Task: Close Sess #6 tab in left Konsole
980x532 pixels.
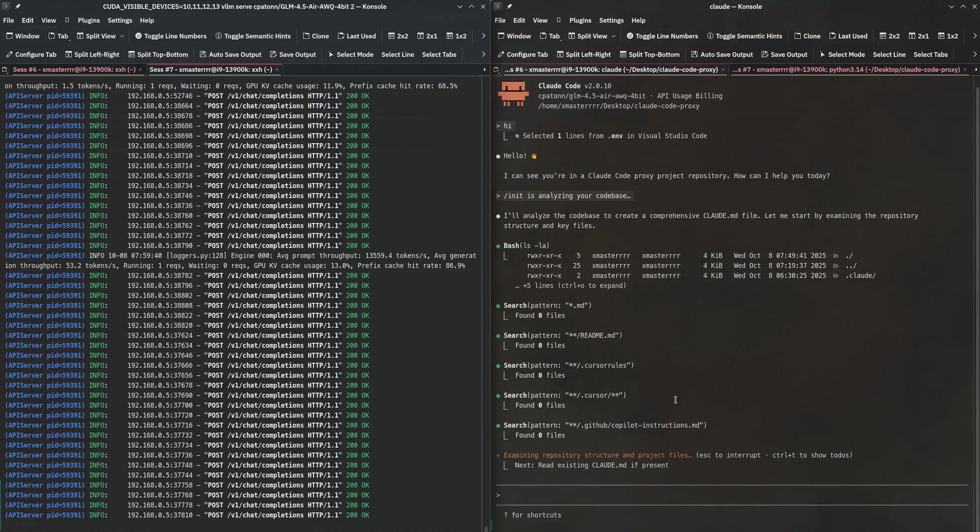Action: (x=140, y=70)
